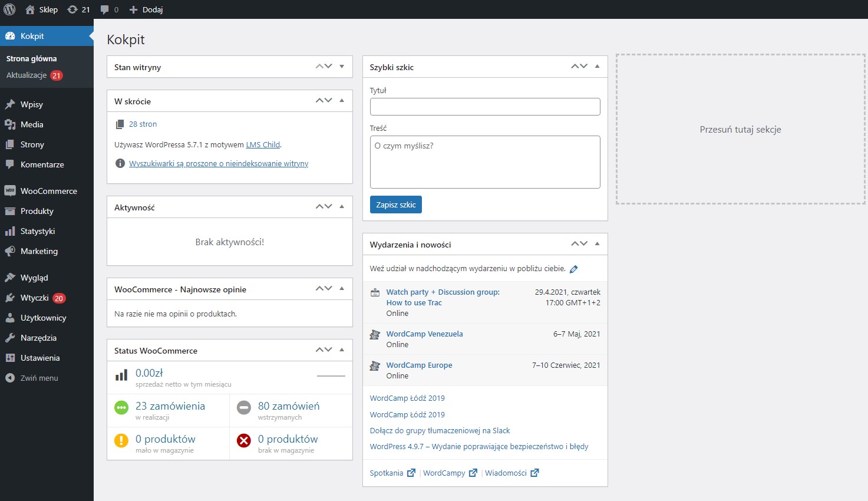Open the Strona główna submenu item
Viewport: 868px width, 501px height.
pyautogui.click(x=32, y=58)
